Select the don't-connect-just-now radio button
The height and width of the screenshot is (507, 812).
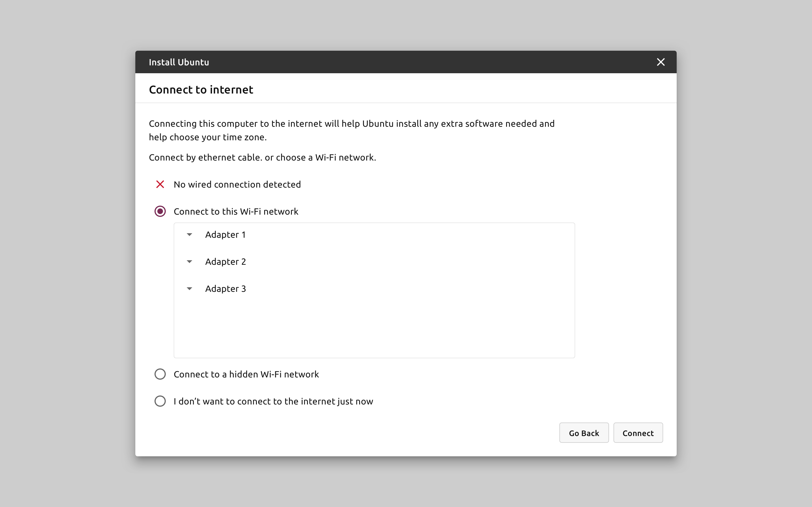pos(160,401)
